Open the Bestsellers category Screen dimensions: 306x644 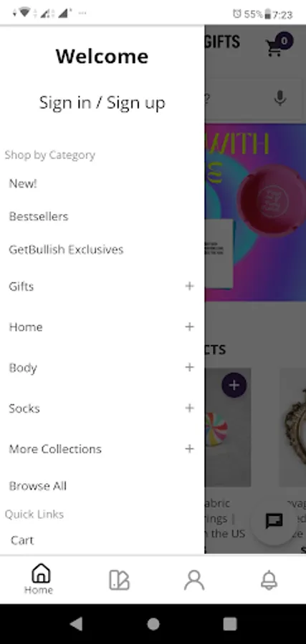pos(39,216)
